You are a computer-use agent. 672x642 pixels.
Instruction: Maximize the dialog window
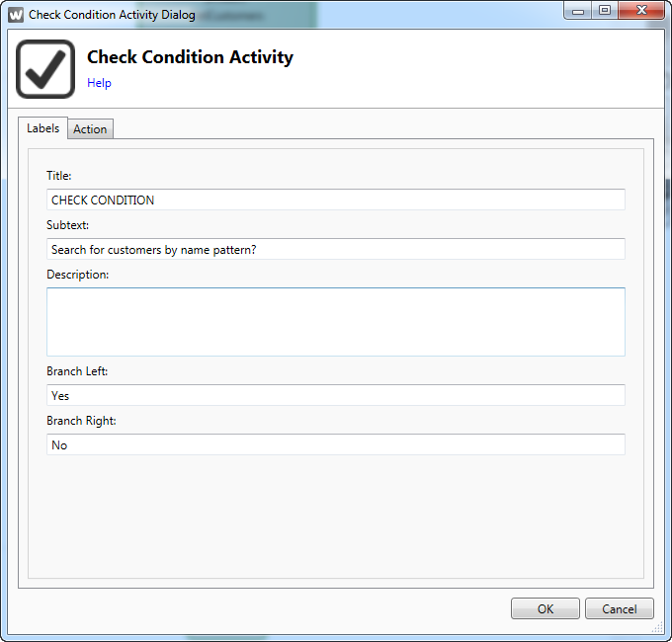click(x=604, y=11)
